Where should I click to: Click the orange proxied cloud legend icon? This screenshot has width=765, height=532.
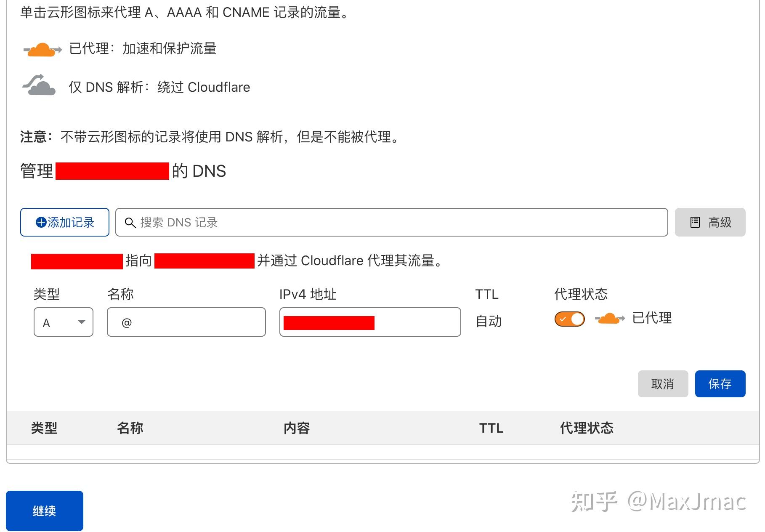42,49
